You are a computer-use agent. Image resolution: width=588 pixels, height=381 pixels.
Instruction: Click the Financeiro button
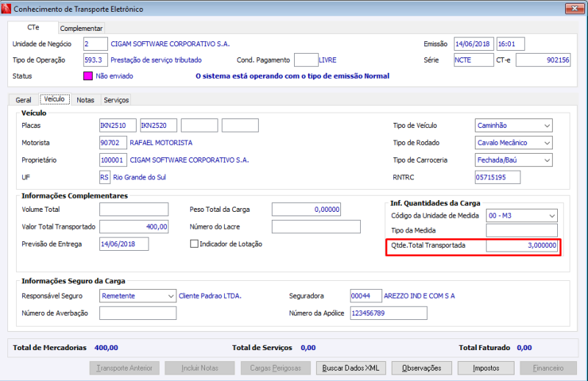[548, 368]
